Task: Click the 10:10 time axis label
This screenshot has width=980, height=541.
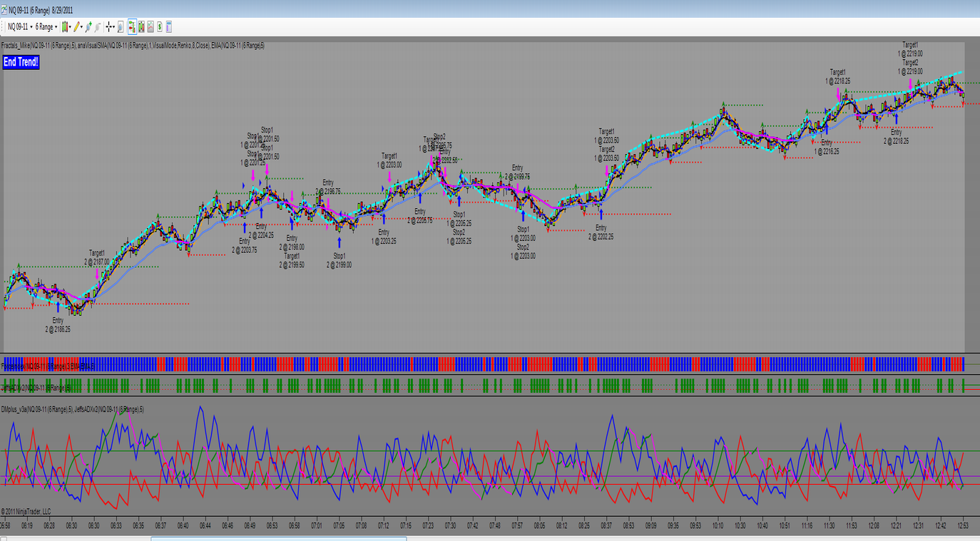Action: pos(718,526)
